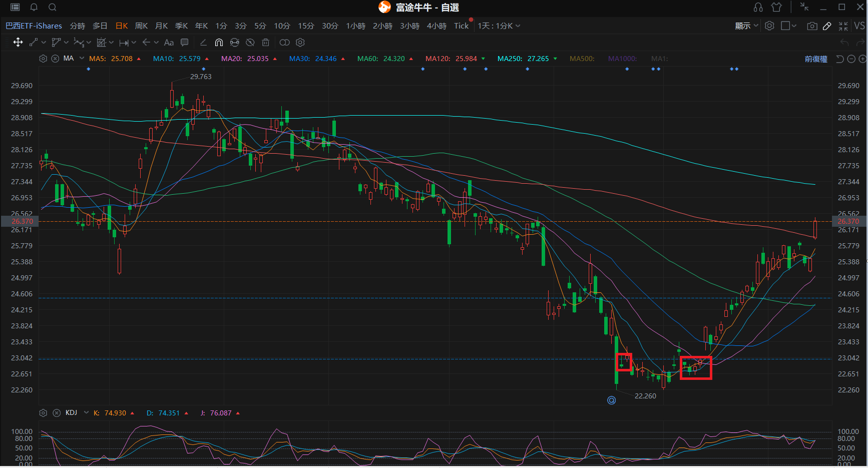Expand the MA indicator dropdown
This screenshot has height=468, width=868.
pyautogui.click(x=82, y=59)
